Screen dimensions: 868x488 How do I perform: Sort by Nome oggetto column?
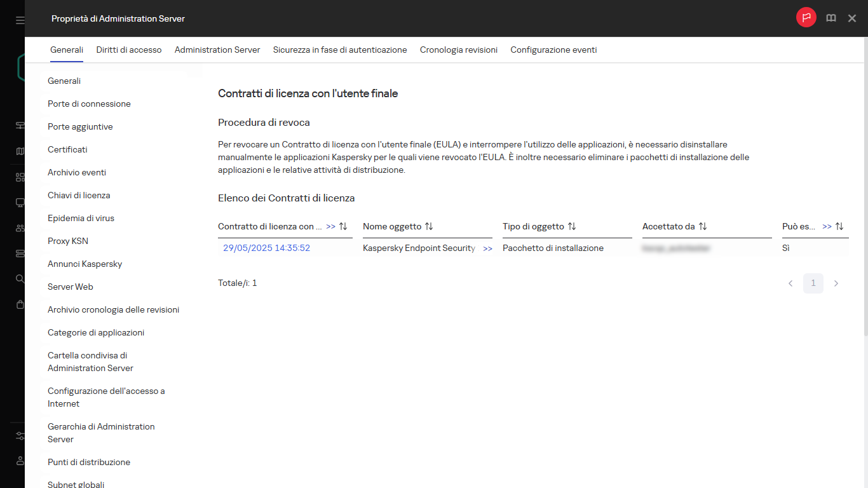(429, 227)
